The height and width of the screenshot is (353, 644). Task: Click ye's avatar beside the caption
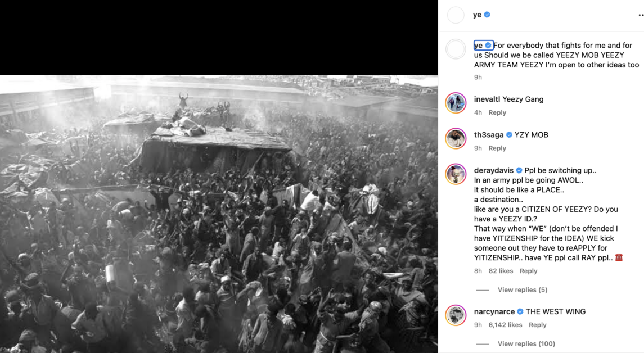(x=456, y=49)
